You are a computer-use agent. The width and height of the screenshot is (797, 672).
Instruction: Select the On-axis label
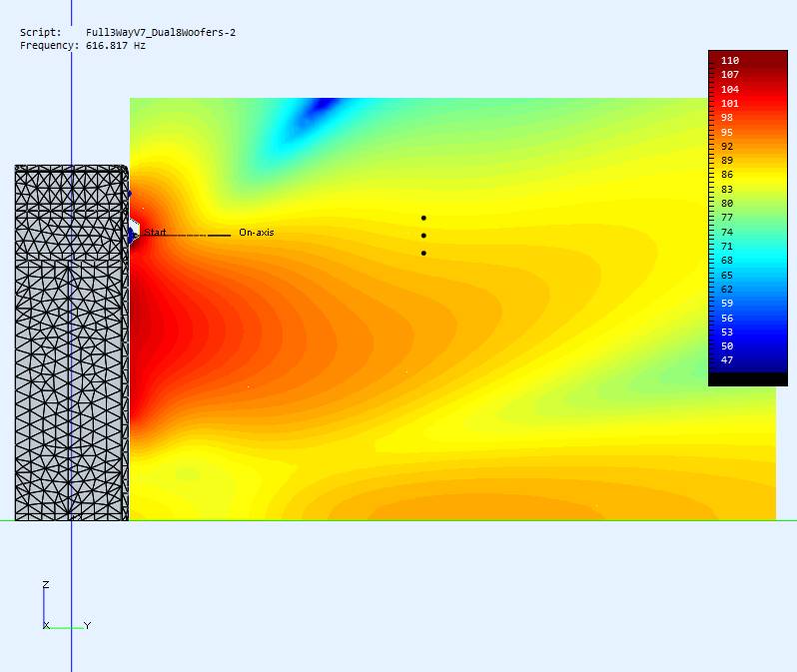[x=256, y=233]
